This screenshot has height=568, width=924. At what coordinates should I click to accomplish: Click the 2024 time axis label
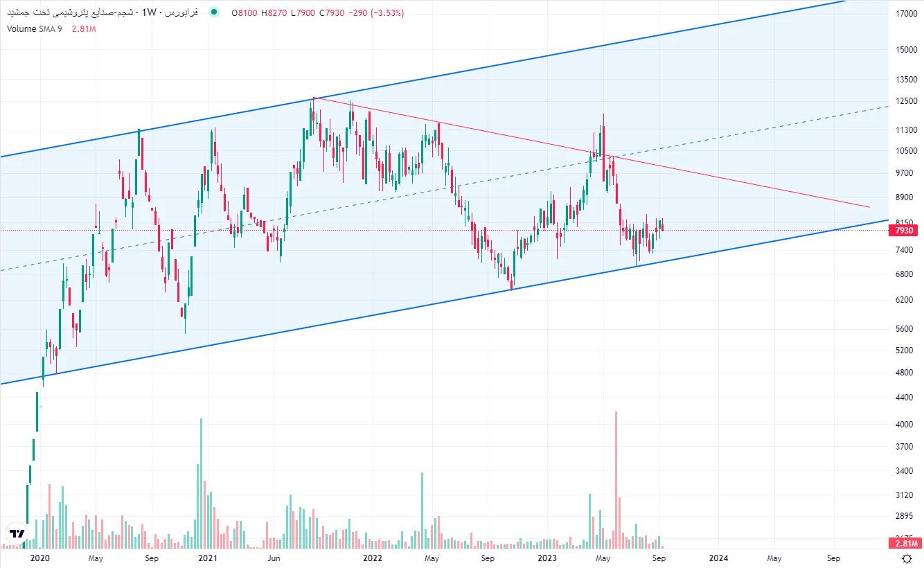tap(718, 558)
